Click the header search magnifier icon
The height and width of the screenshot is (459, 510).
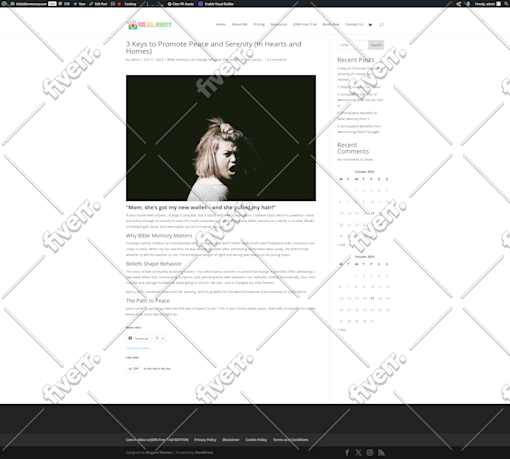click(x=382, y=25)
